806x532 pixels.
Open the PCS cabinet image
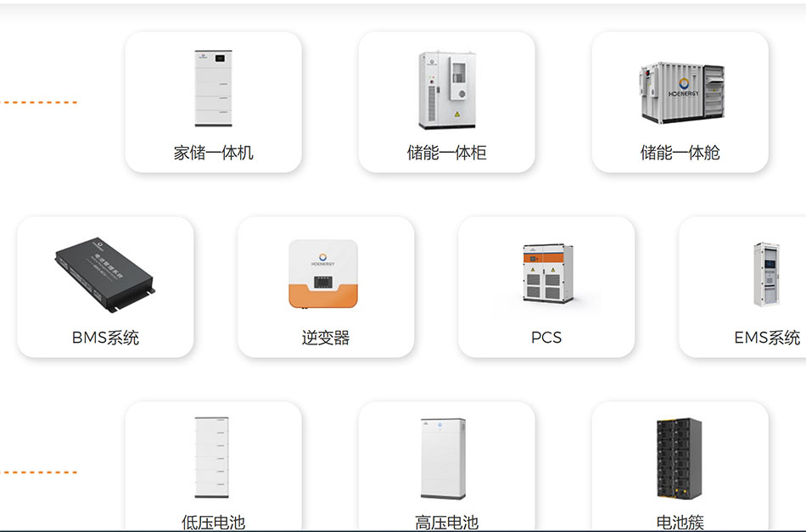(x=546, y=273)
